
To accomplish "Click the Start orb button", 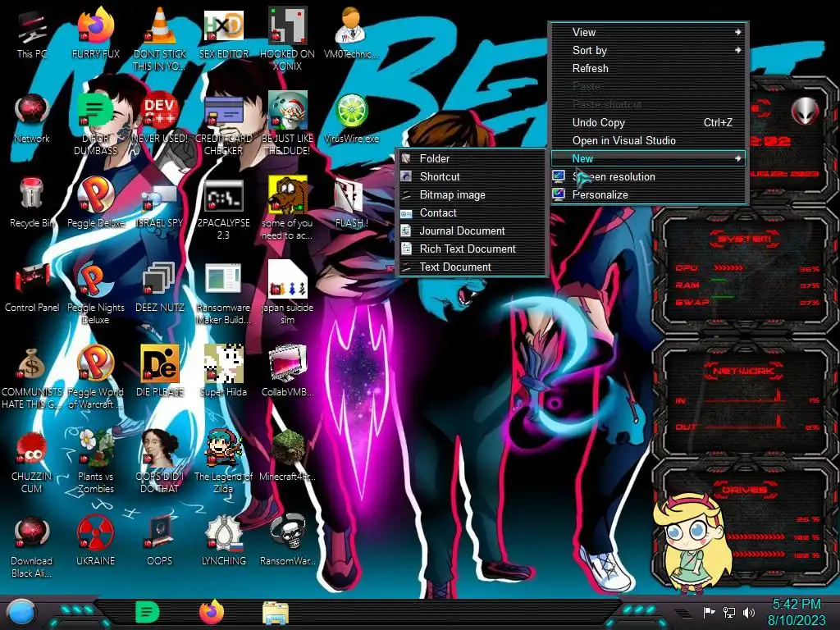I will tap(21, 612).
